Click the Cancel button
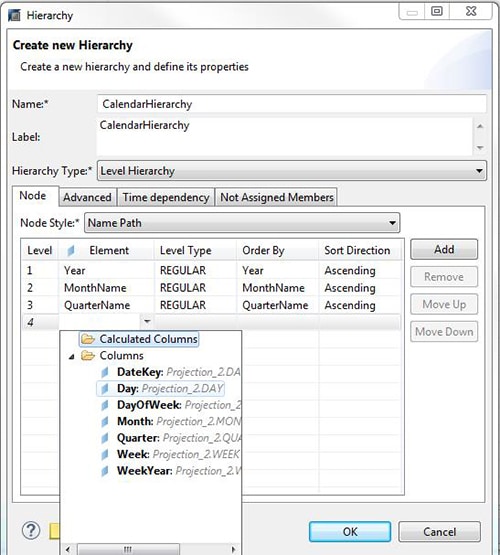Viewport: 500px width, 555px height. click(x=439, y=532)
